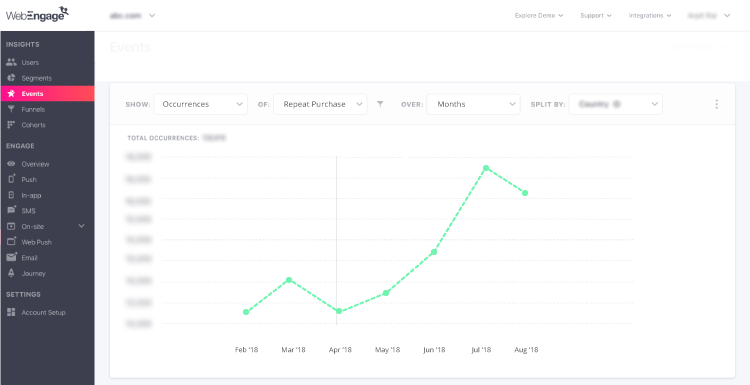This screenshot has width=750, height=385.
Task: Open the Integrations menu
Action: click(x=650, y=15)
